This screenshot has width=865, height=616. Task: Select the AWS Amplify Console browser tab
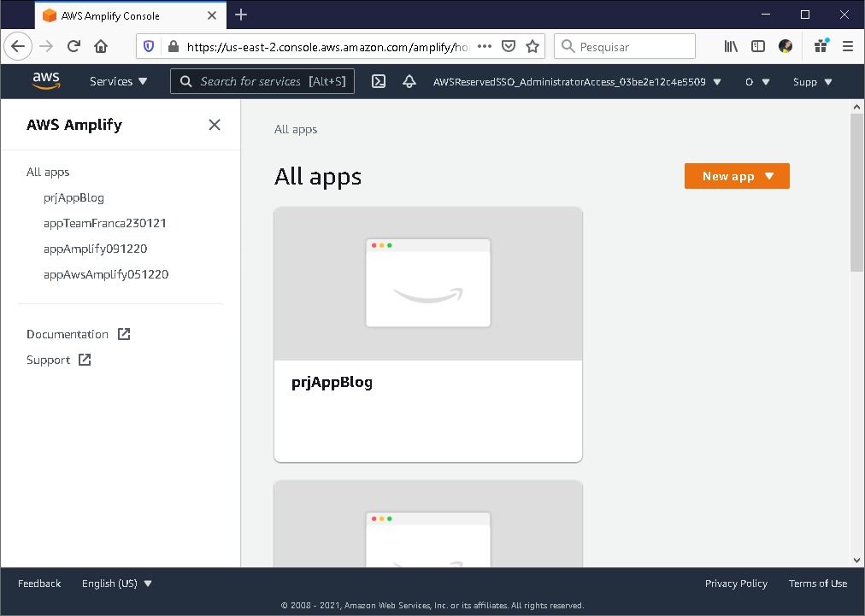130,15
